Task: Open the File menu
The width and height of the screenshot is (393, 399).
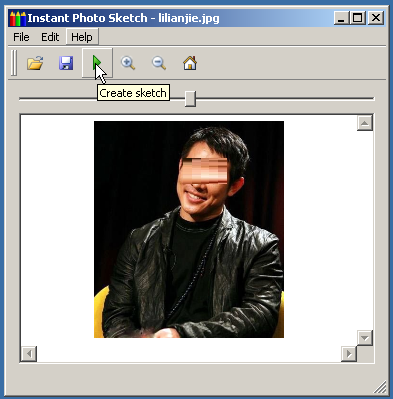Action: pyautogui.click(x=21, y=37)
